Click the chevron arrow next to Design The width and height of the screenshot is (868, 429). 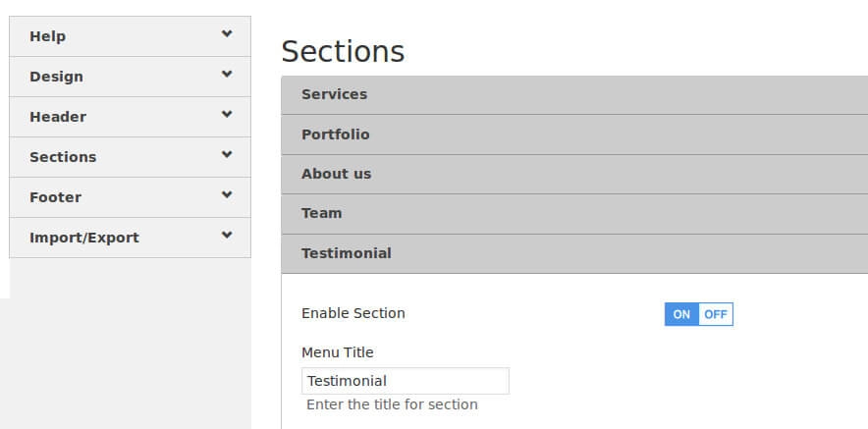[227, 75]
